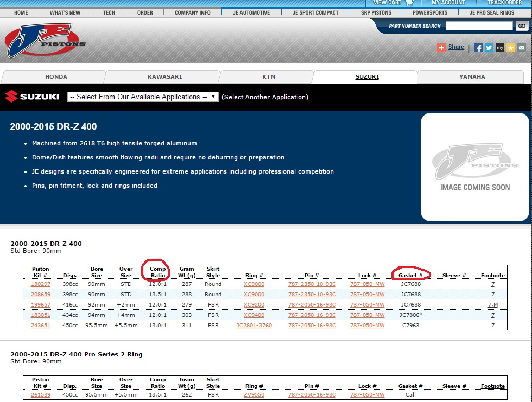The width and height of the screenshot is (532, 402).
Task: Click the Suzuki logo
Action: (32, 97)
